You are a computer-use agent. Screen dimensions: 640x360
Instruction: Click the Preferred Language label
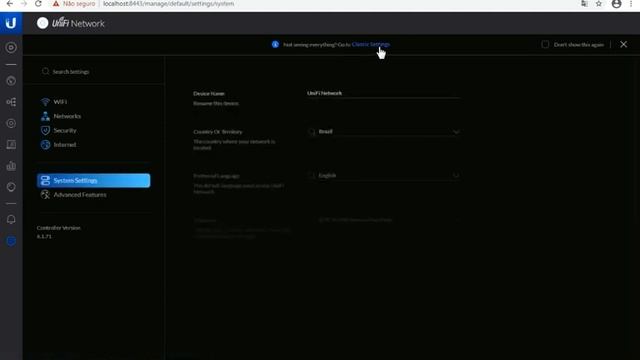click(216, 176)
